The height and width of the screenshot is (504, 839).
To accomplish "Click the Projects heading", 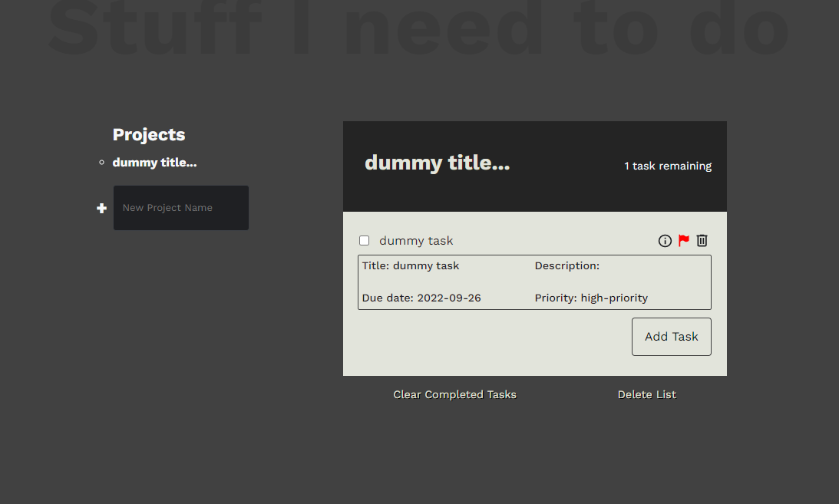I will pyautogui.click(x=149, y=135).
